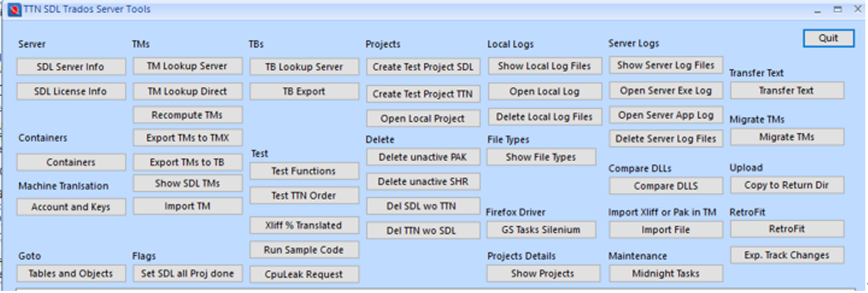Delete unactive PAK projects
The image size is (868, 293).
[422, 157]
